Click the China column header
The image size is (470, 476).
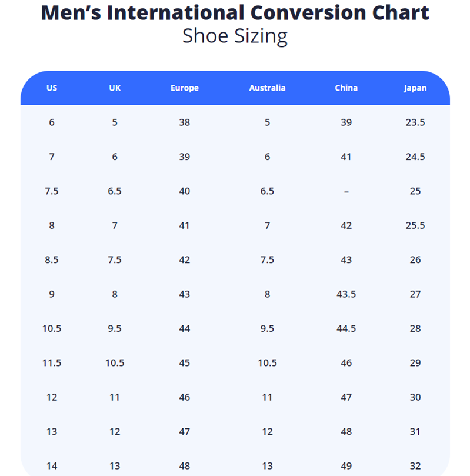346,88
